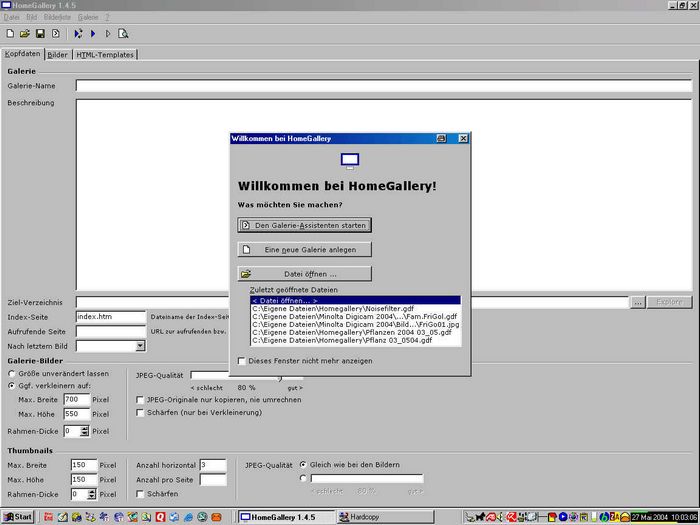Image resolution: width=700 pixels, height=525 pixels.
Task: Click the outlined play triangle toolbar icon
Action: pyautogui.click(x=108, y=33)
